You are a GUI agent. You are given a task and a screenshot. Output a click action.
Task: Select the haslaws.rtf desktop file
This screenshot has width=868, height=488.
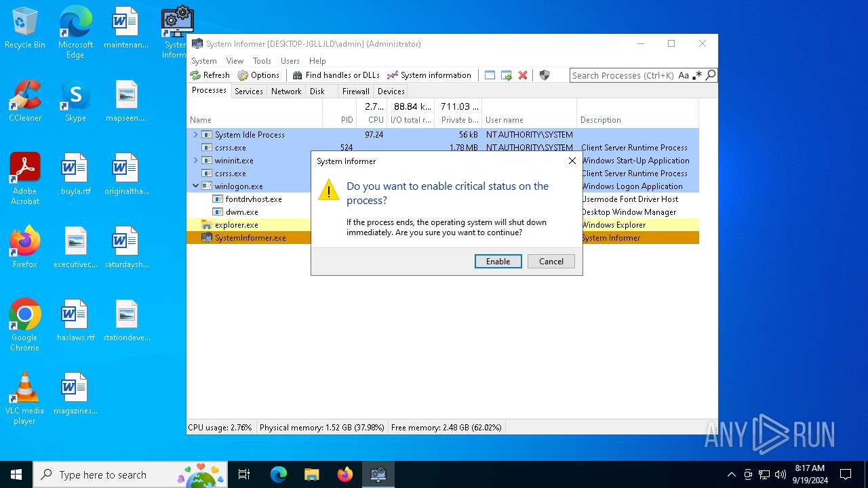tap(75, 321)
